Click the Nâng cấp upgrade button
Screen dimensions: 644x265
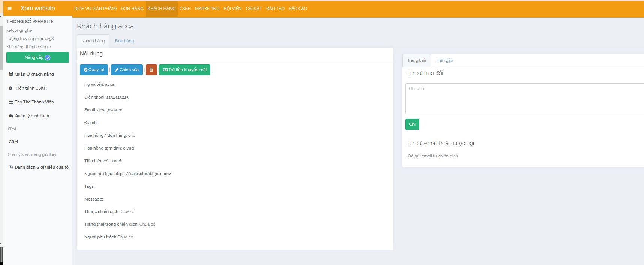37,57
